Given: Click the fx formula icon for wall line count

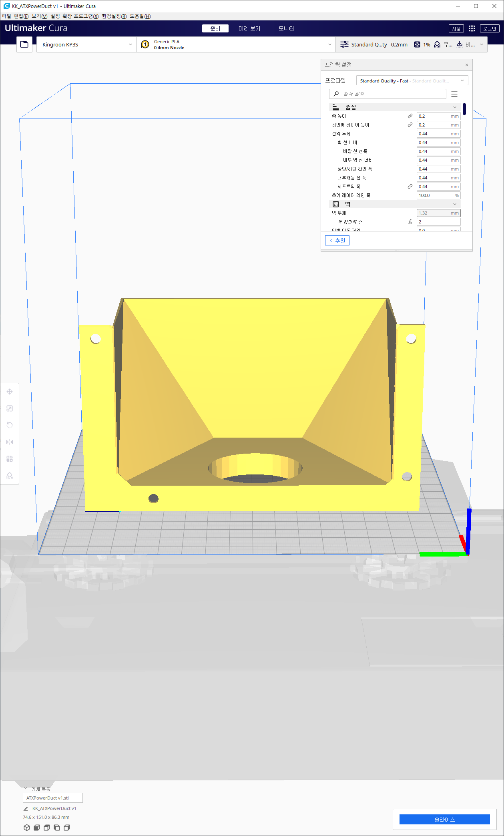Looking at the screenshot, I should pyautogui.click(x=410, y=222).
